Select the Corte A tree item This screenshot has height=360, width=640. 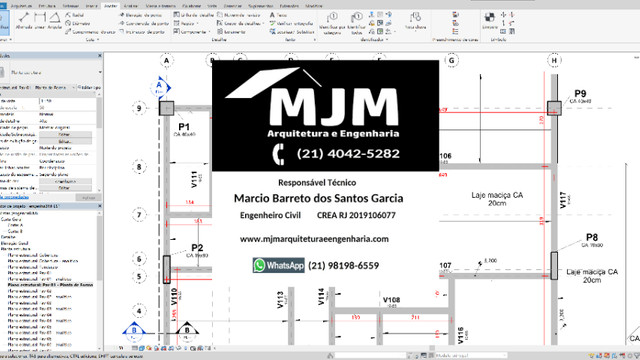(15, 225)
